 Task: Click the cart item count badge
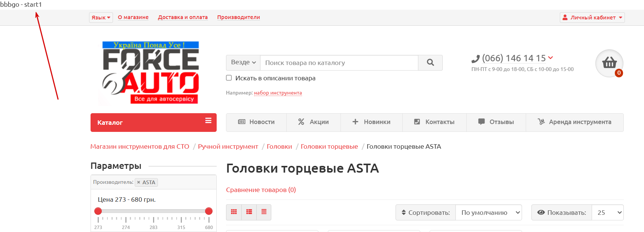coord(619,73)
